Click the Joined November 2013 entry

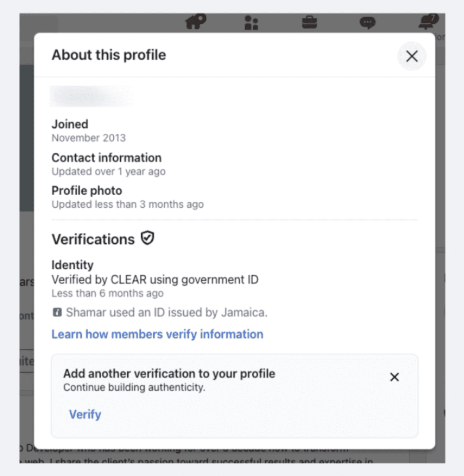(x=88, y=131)
